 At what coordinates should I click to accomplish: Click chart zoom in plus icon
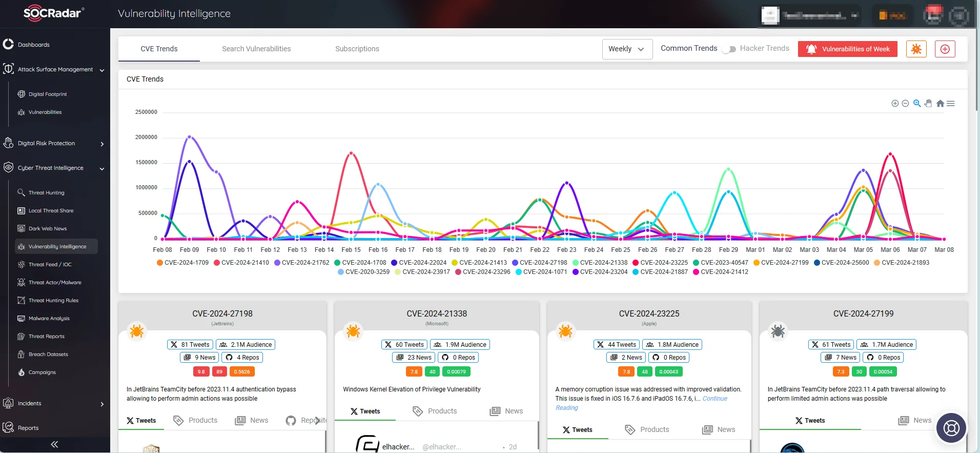[895, 104]
